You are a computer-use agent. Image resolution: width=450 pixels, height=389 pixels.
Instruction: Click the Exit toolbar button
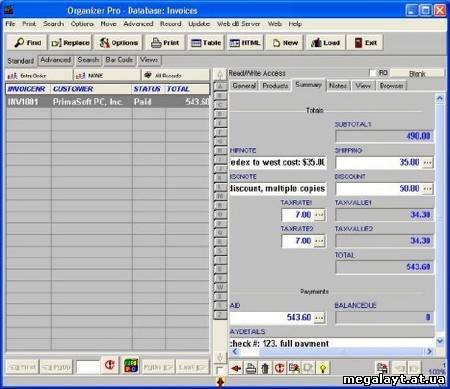[365, 43]
